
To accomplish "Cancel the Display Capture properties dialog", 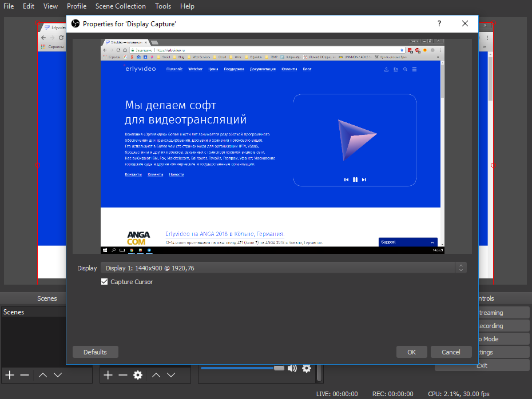I will (451, 352).
